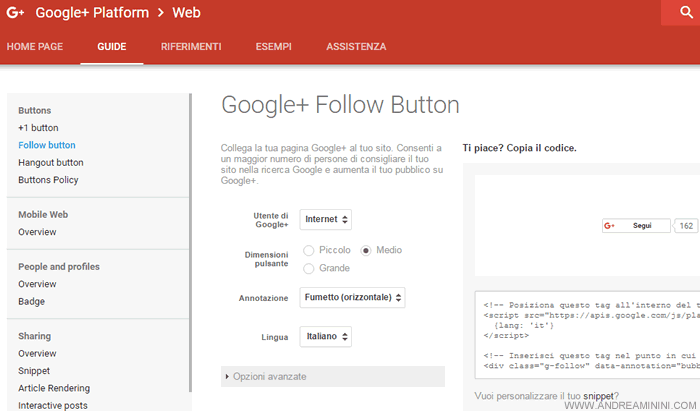Open the ASSISTENZA tab
The width and height of the screenshot is (700, 411).
tap(356, 47)
